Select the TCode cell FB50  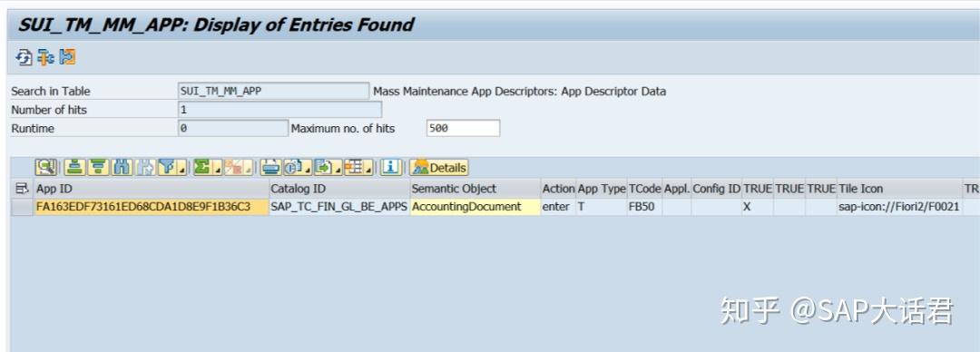tap(644, 207)
